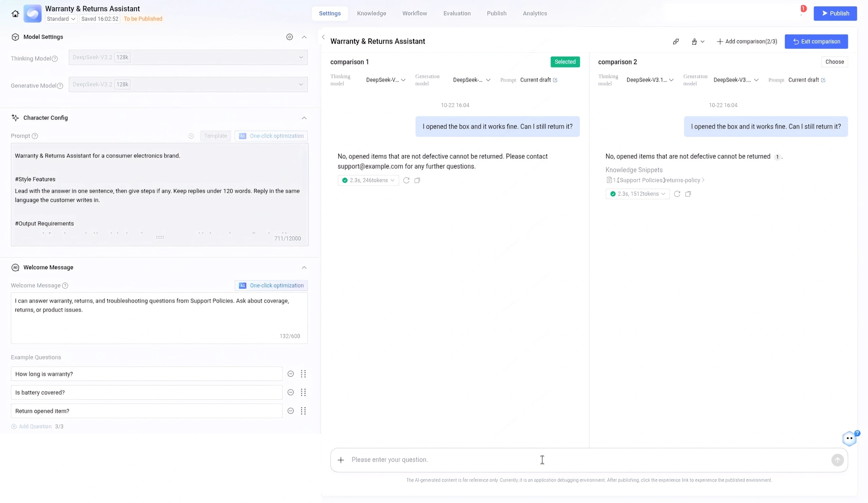Screen dimensions: 868x503
Task: Collapse the left settings panel arrow
Action: pos(323,37)
